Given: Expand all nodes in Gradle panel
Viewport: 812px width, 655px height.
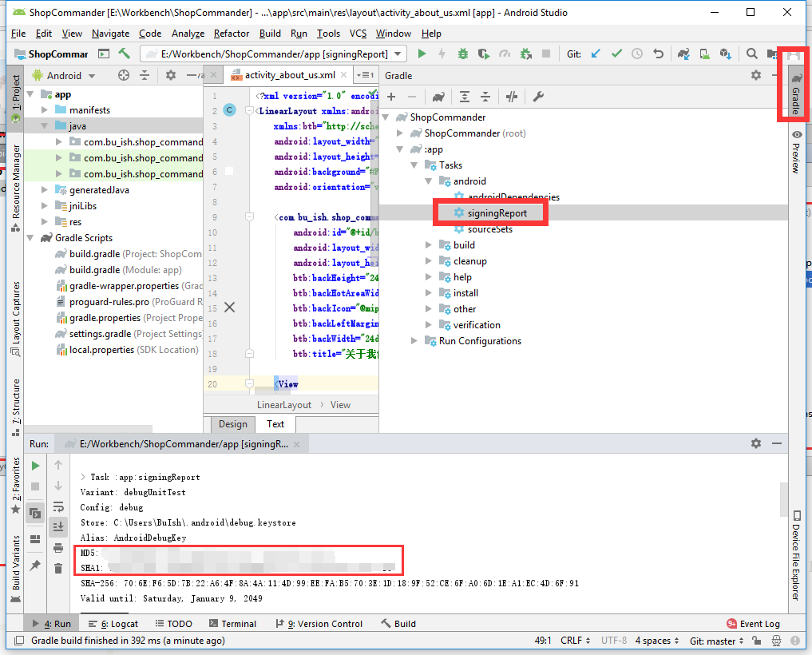Looking at the screenshot, I should [465, 97].
